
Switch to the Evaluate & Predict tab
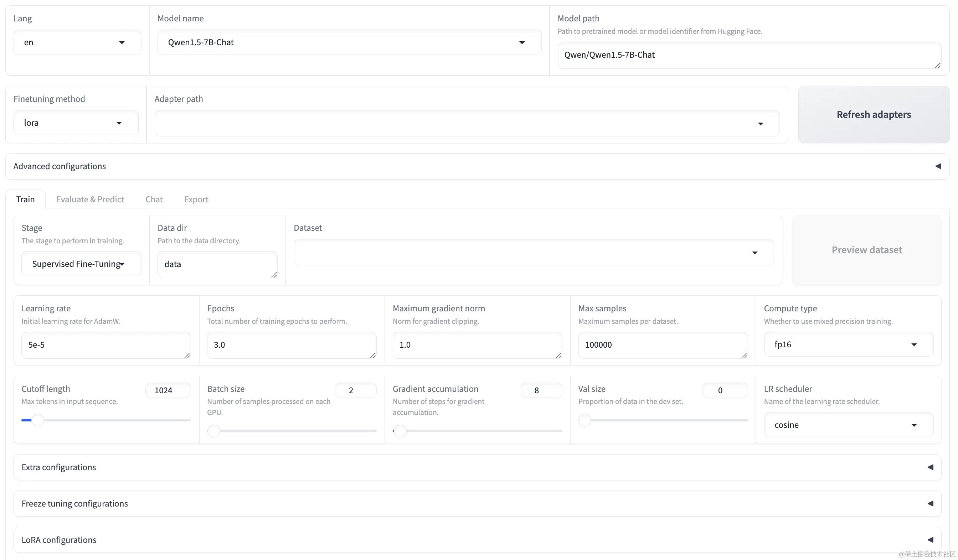point(90,199)
